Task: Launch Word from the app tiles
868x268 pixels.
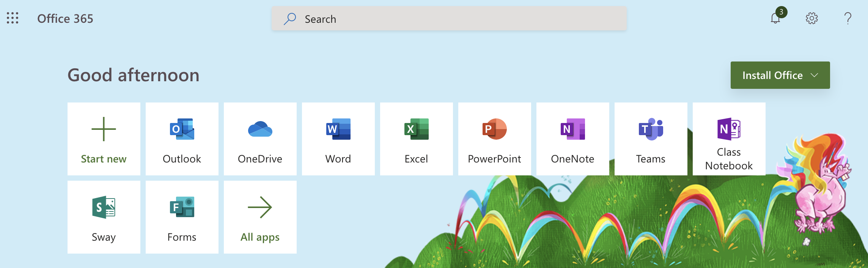Action: tap(338, 139)
